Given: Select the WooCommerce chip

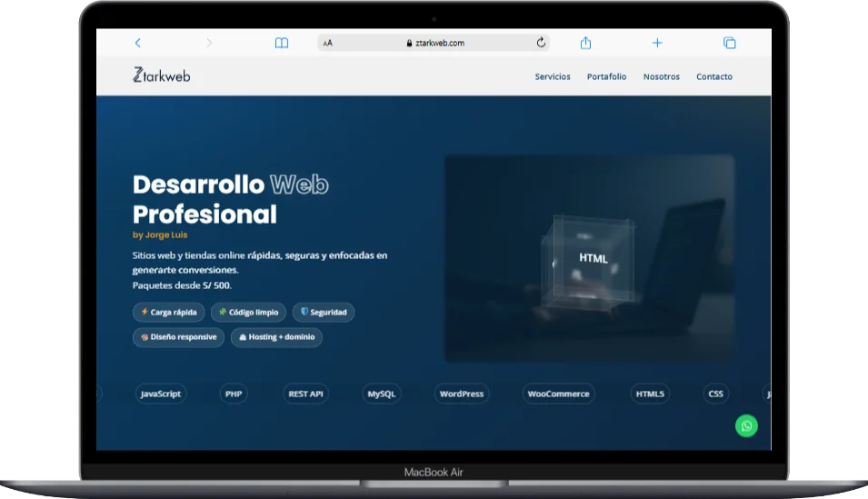Looking at the screenshot, I should pos(559,394).
